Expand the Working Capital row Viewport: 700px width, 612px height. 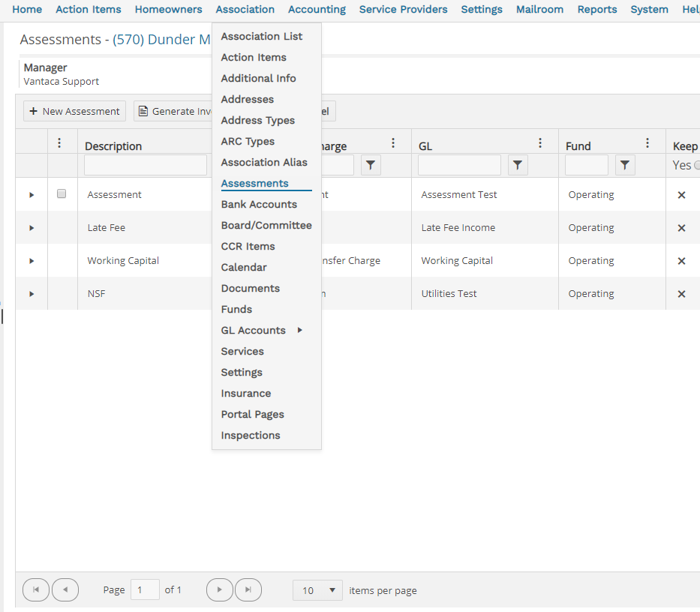(32, 261)
